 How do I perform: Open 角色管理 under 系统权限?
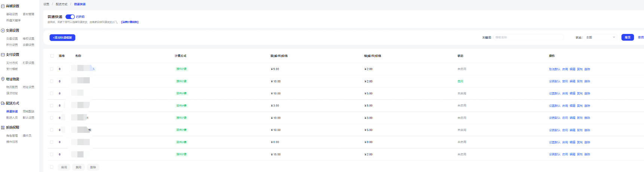tap(12, 136)
